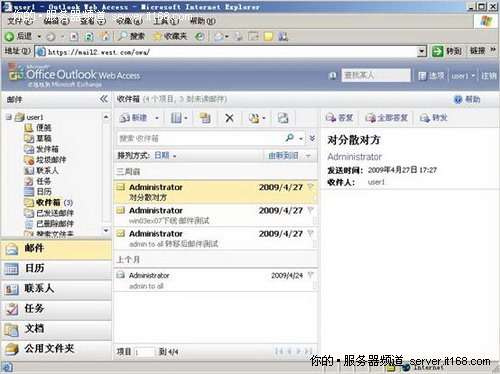Viewport: 500px width, 374px height.
Task: Open the Edit (编辑) menu
Action: click(x=56, y=21)
